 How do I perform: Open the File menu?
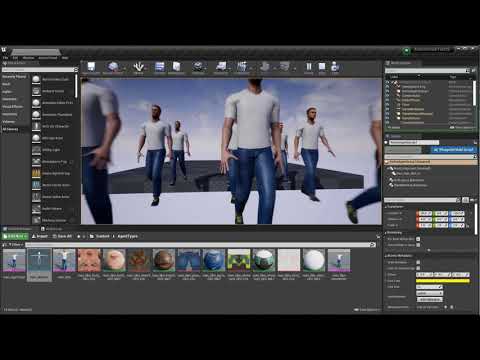point(5,58)
